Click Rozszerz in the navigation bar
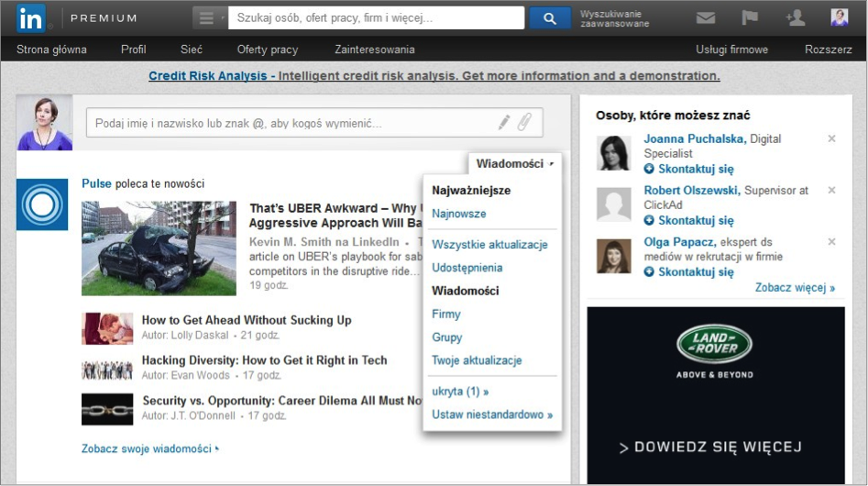Image resolution: width=868 pixels, height=486 pixels. click(829, 50)
